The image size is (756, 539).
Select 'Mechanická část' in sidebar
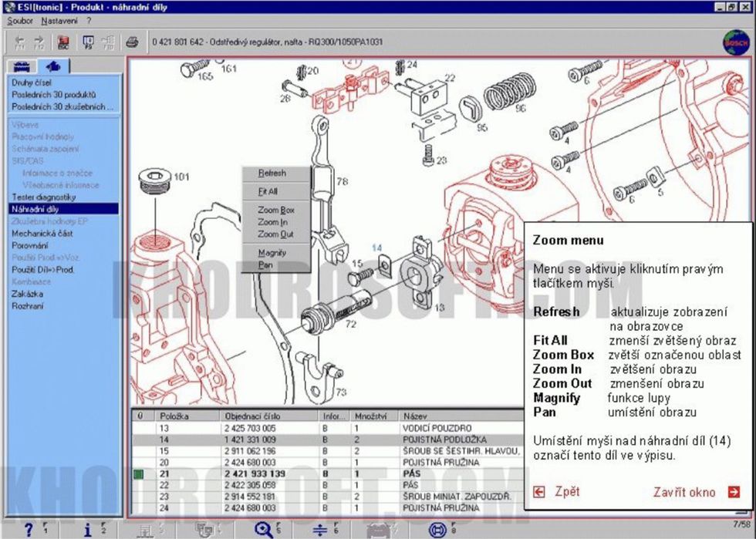(x=42, y=233)
